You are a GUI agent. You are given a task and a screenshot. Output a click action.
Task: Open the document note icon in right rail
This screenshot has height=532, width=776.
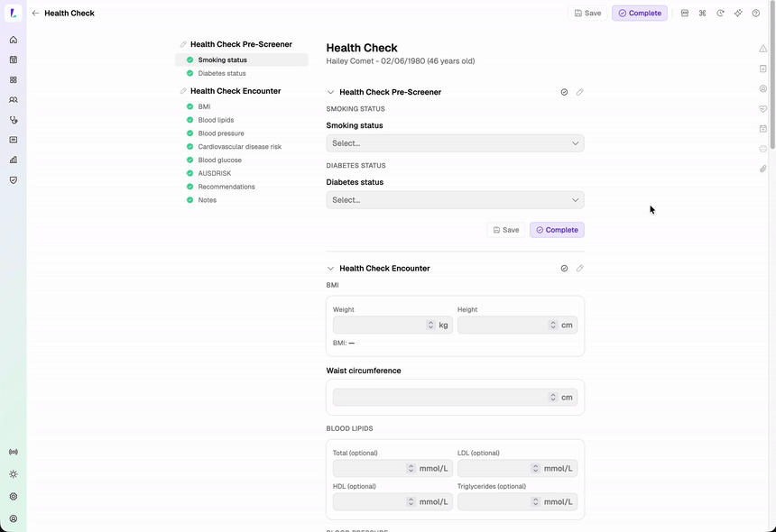coord(763,69)
